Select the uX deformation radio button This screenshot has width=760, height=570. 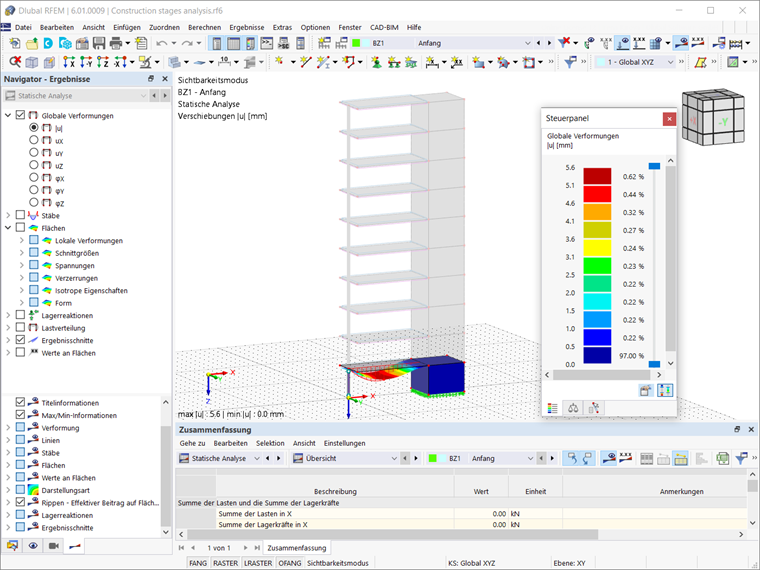click(33, 140)
